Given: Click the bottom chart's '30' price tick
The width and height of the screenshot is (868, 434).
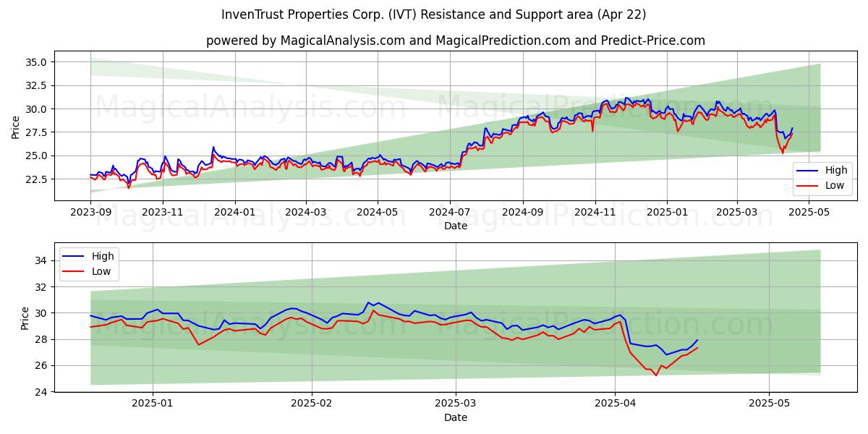Looking at the screenshot, I should pos(43,313).
